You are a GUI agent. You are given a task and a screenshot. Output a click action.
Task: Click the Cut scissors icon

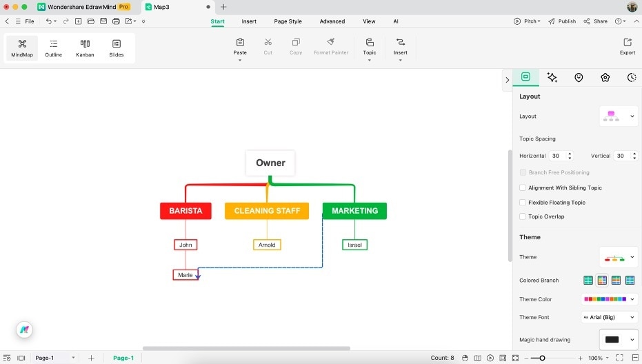pyautogui.click(x=268, y=42)
